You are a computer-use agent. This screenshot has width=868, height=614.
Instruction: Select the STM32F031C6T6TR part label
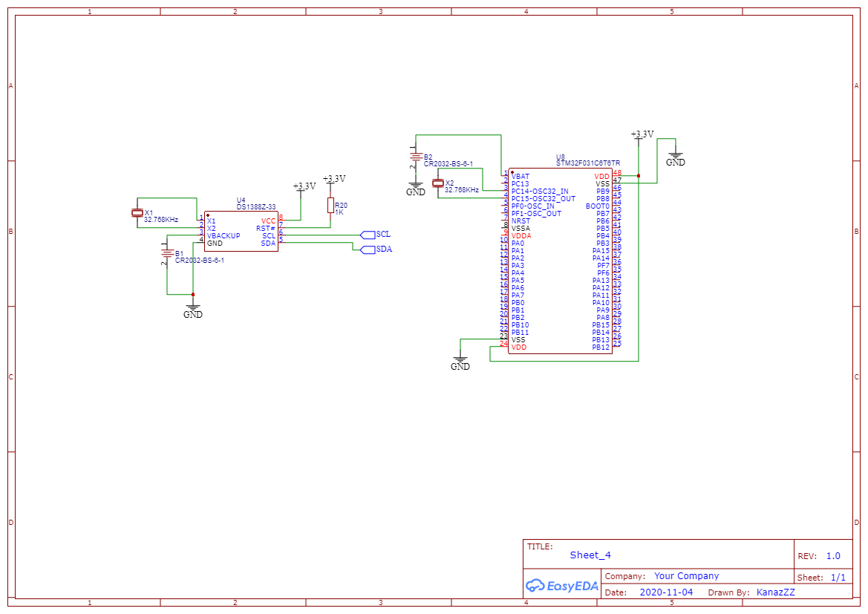click(x=588, y=163)
